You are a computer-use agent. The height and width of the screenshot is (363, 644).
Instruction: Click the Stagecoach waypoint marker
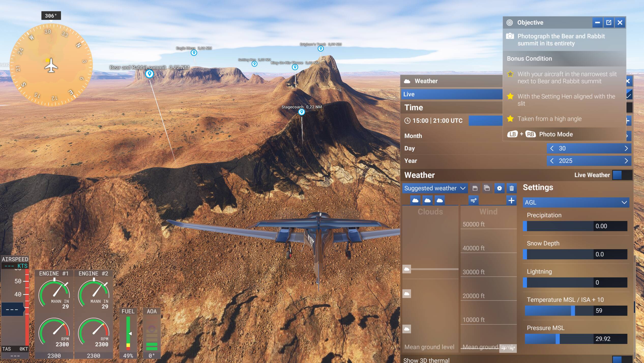pyautogui.click(x=301, y=112)
